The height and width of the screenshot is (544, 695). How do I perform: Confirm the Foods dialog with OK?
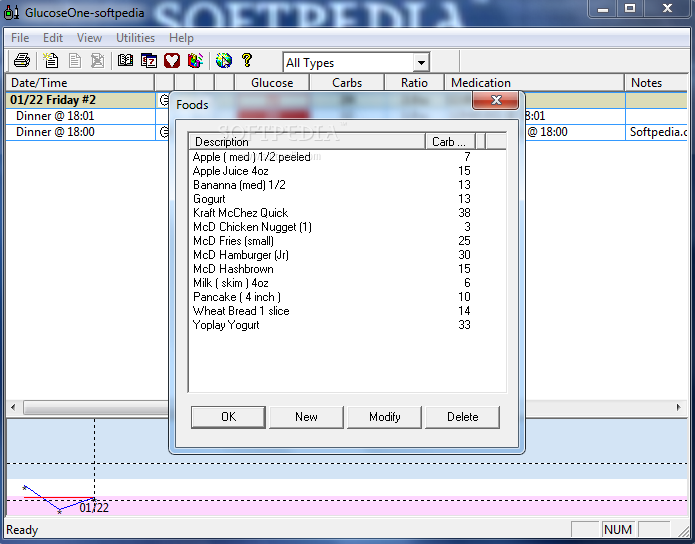click(228, 417)
